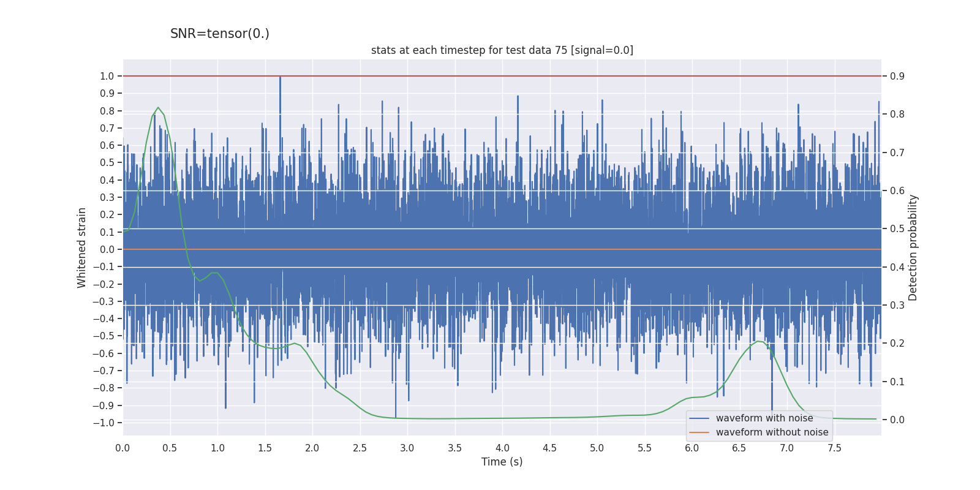Click the x-axis tick label 6.5

point(739,448)
